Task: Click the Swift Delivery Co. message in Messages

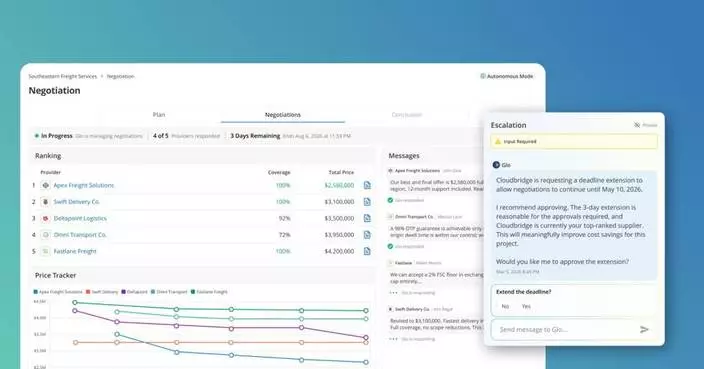Action: click(436, 324)
